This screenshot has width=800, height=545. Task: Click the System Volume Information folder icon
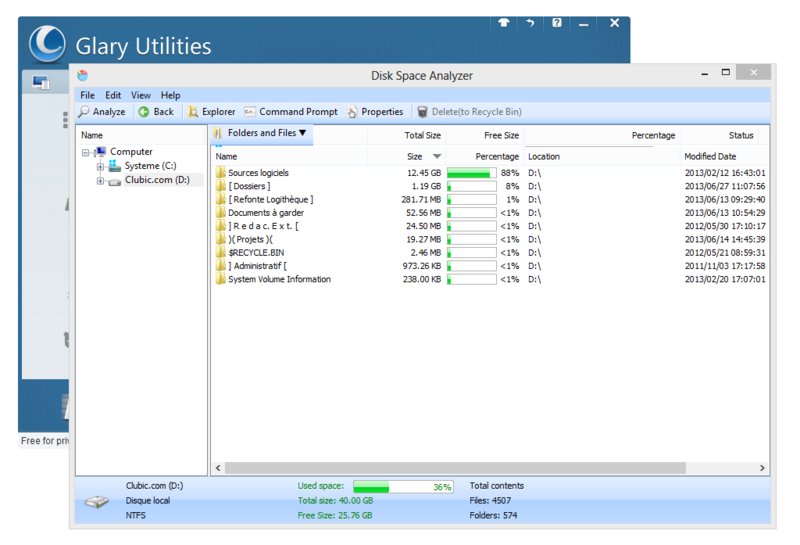tap(220, 279)
